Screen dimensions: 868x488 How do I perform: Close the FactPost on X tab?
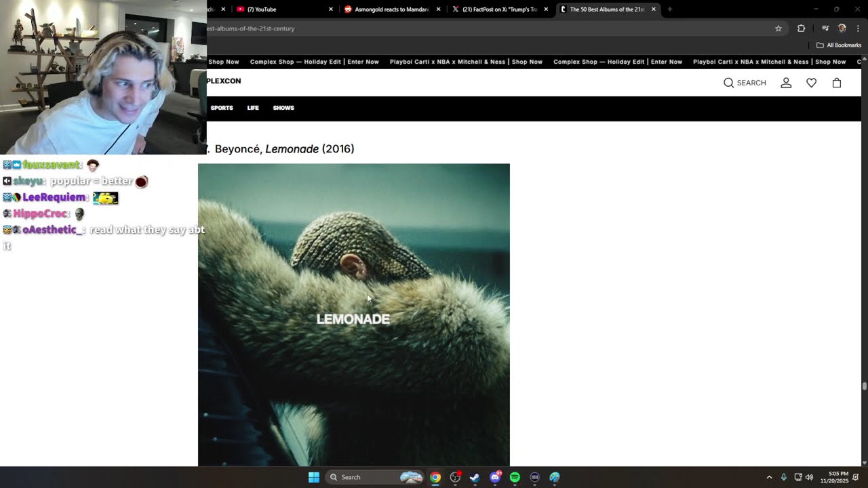click(546, 9)
